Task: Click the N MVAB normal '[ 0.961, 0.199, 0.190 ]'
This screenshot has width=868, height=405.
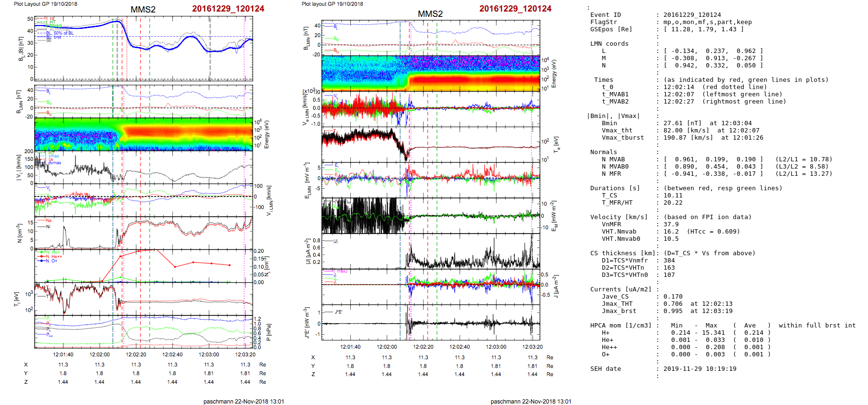Action: pyautogui.click(x=714, y=159)
